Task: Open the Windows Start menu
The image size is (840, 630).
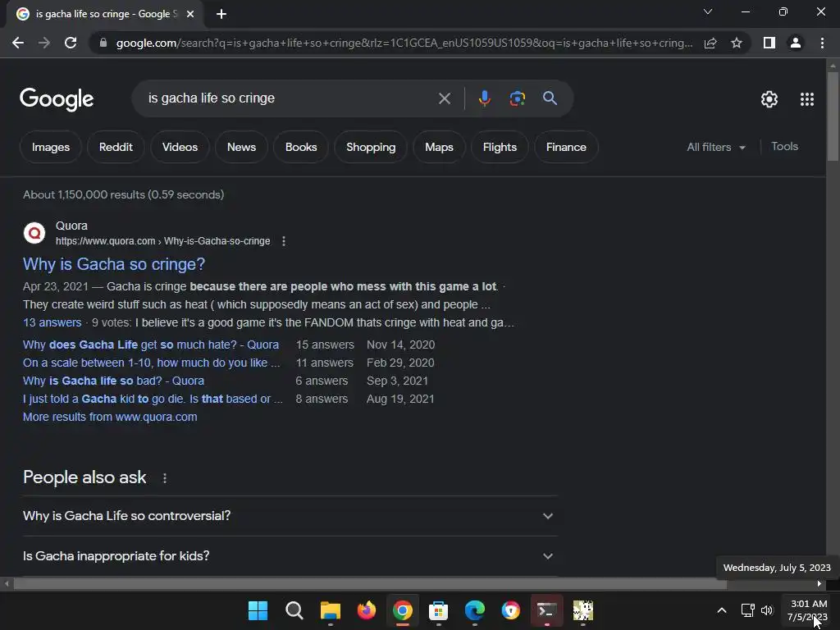Action: [258, 610]
